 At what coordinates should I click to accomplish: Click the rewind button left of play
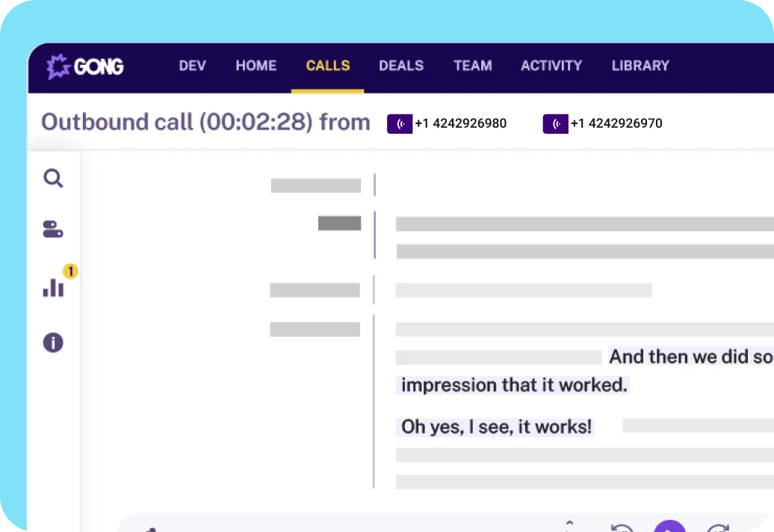pos(622,528)
